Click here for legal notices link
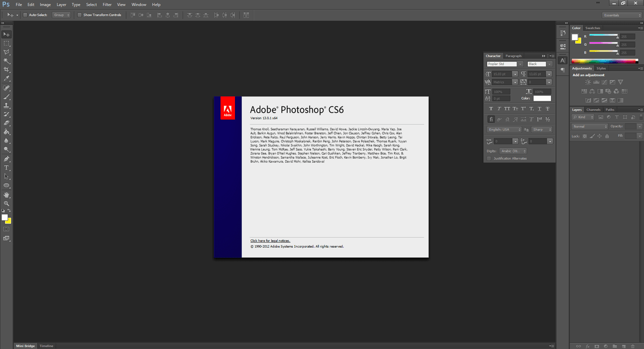 click(270, 241)
